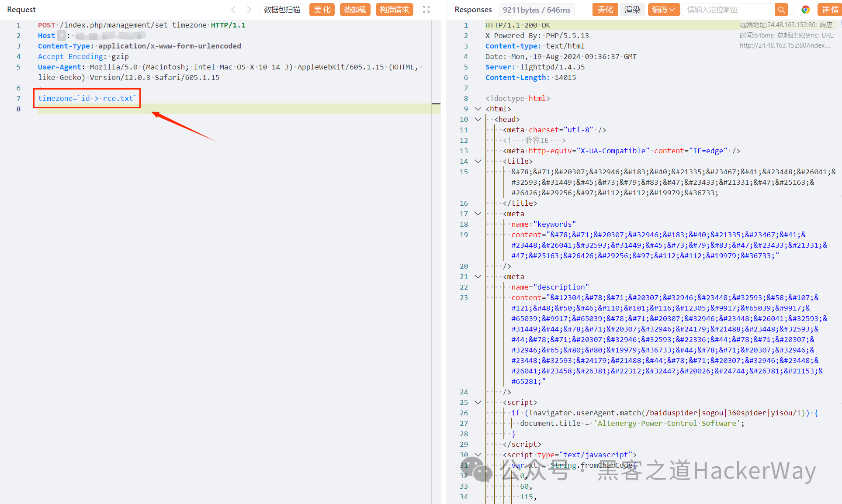
Task: Switch to 渲染 view in Responses
Action: (632, 10)
